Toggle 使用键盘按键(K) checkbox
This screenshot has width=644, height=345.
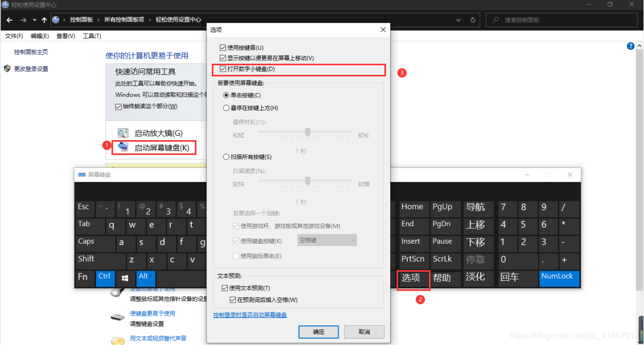pos(236,241)
